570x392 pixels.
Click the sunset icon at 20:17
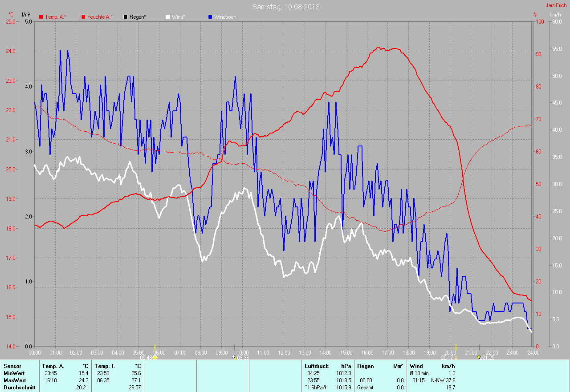tap(456, 357)
